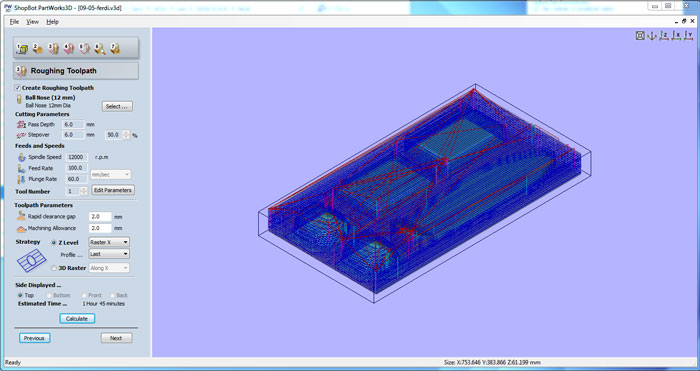This screenshot has width=700, height=371.
Task: Click the Spindle Speed icon
Action: pyautogui.click(x=21, y=157)
